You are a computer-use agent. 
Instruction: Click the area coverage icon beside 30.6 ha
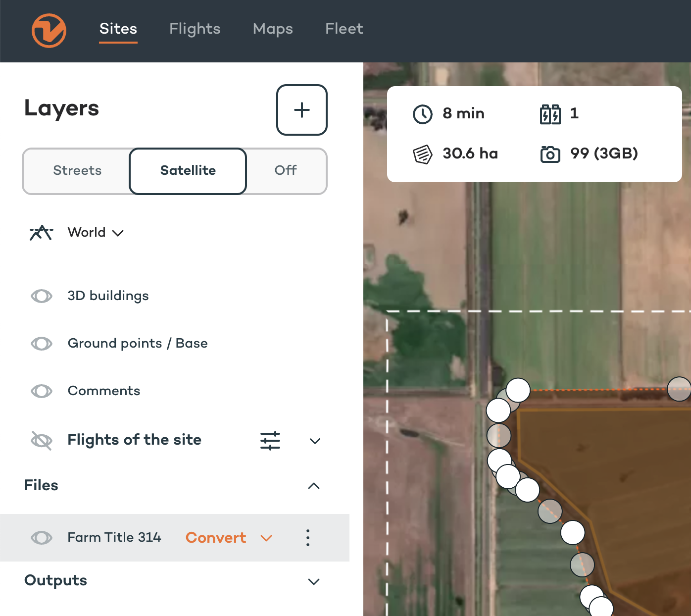click(x=423, y=154)
